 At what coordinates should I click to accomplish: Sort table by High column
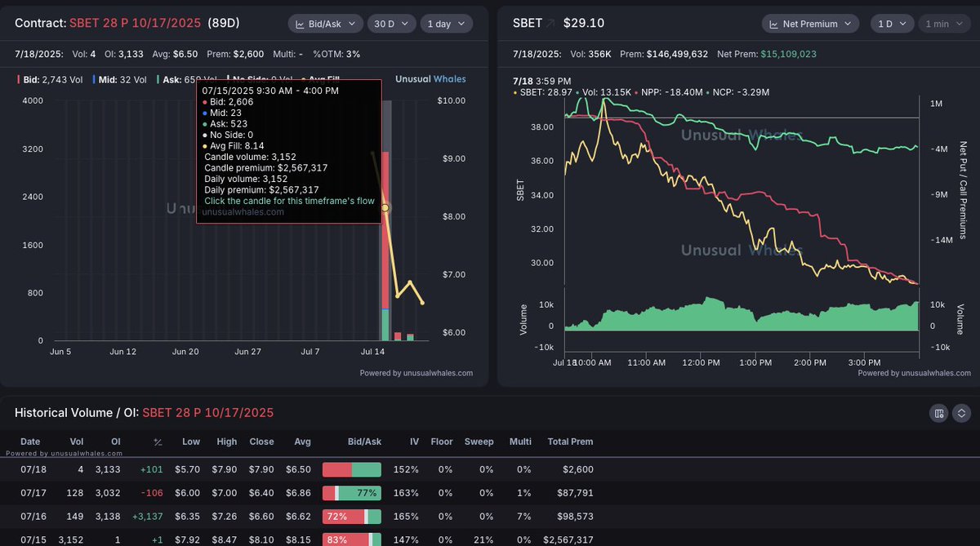pos(227,442)
